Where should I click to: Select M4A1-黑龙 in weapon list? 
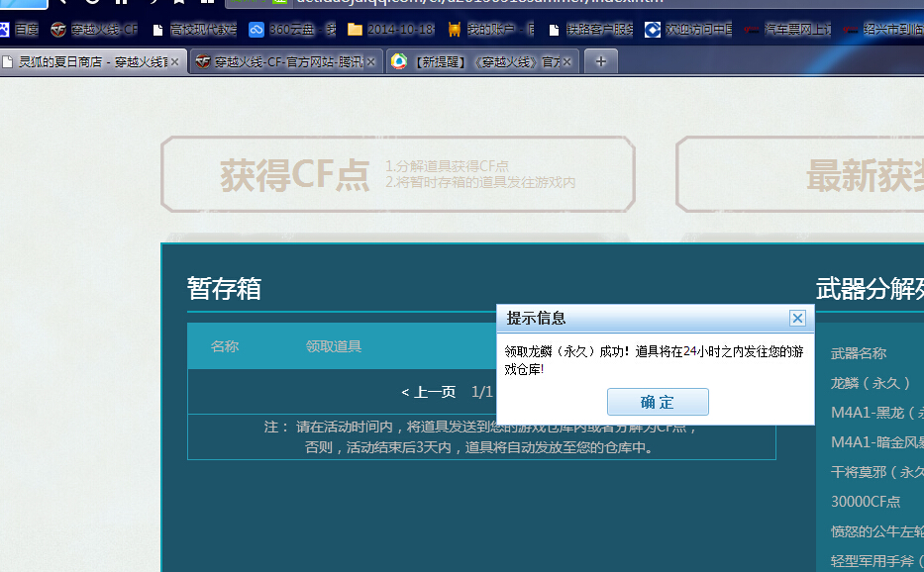coord(876,413)
